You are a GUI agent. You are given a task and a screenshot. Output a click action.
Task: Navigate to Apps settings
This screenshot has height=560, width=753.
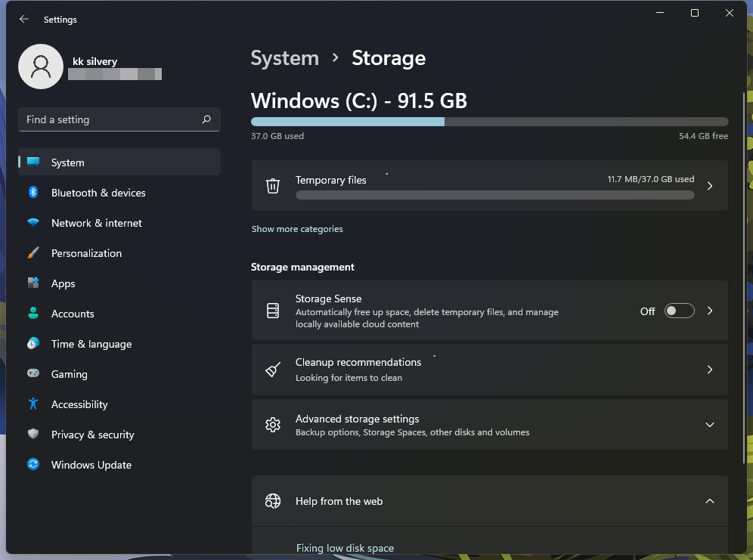[119, 283]
